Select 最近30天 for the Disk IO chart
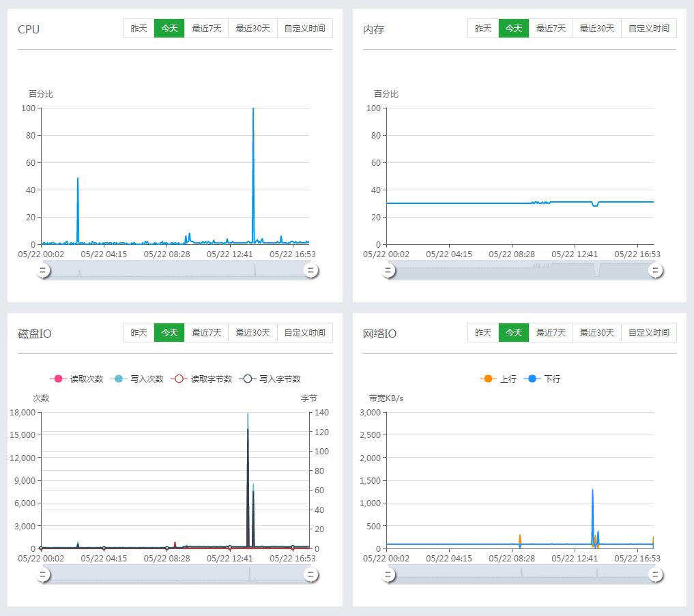 pos(252,332)
